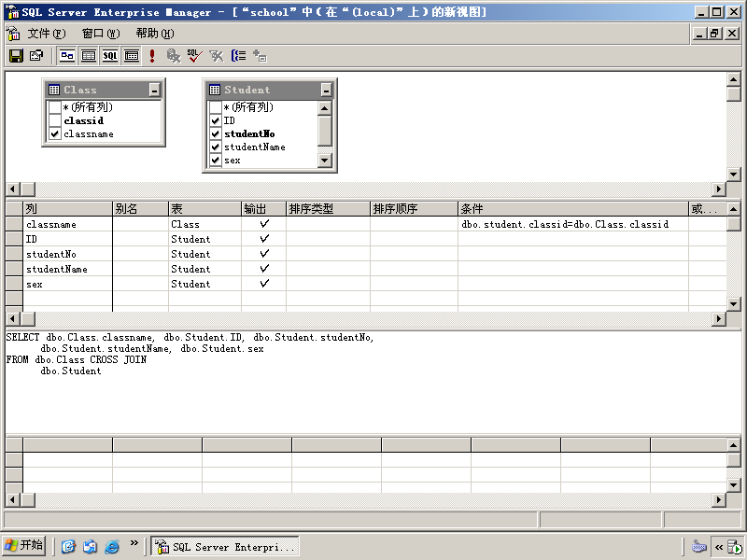Click the Use GROUP BY toolbar icon
This screenshot has width=747, height=560.
(238, 56)
